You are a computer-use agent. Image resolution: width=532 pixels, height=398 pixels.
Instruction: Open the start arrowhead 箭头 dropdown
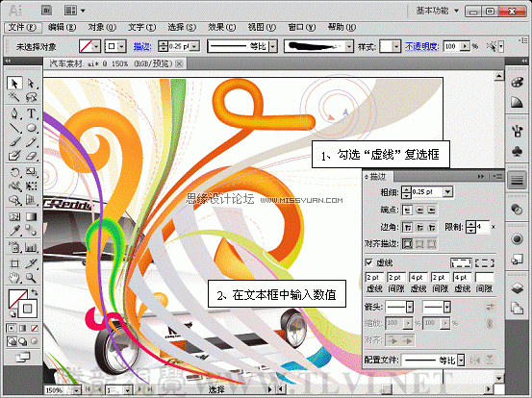point(410,307)
